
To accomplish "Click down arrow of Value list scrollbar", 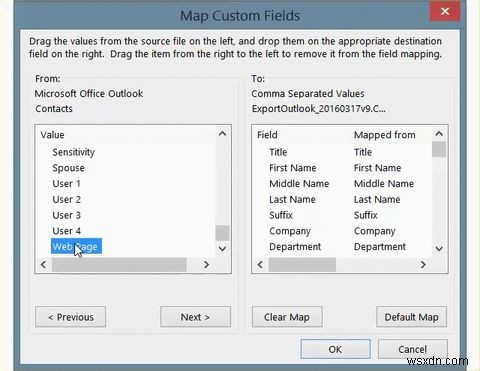I will click(222, 248).
